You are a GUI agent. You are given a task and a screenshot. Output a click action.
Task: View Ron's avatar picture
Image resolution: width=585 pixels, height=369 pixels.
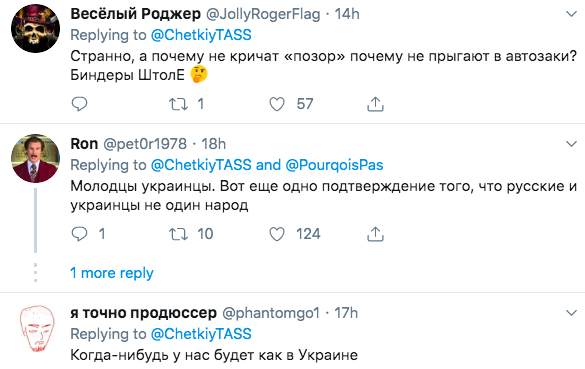pyautogui.click(x=35, y=158)
